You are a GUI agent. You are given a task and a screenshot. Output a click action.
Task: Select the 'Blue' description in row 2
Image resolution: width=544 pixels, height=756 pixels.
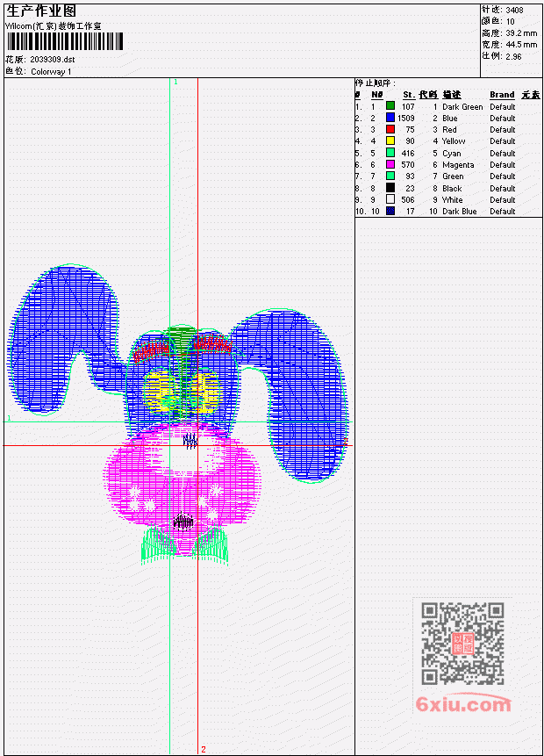click(x=450, y=119)
